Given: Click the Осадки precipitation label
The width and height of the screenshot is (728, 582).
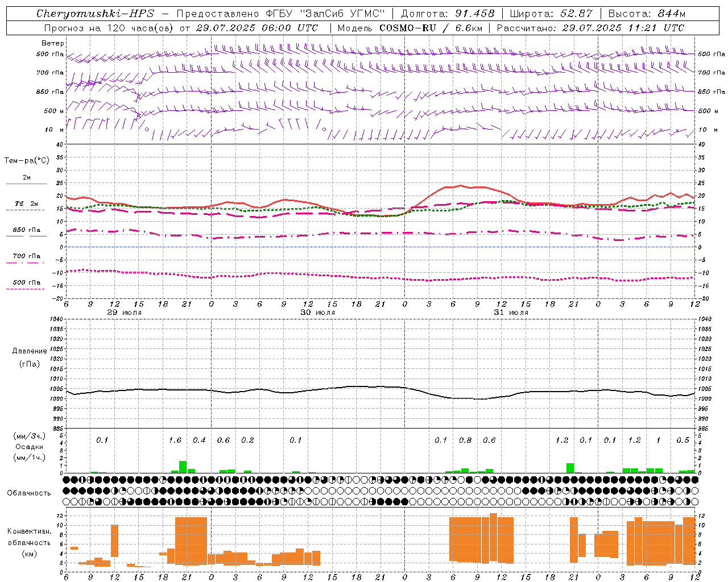Looking at the screenshot, I should 28,447.
